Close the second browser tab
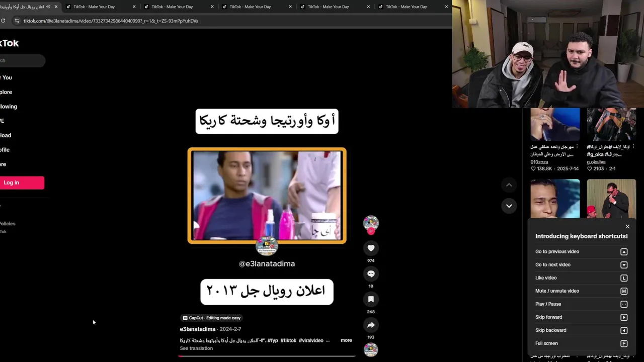Screen dimensions: 644x362 [134, 7]
